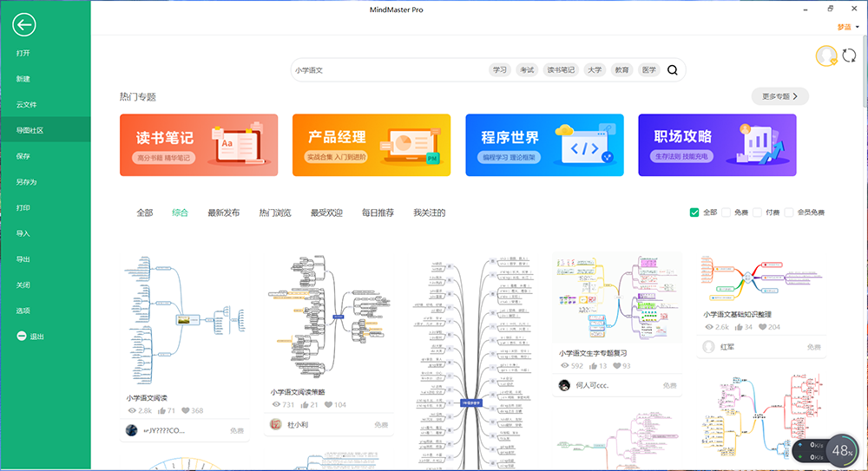
Task: Select 新建 in the sidebar
Action: tap(45, 79)
